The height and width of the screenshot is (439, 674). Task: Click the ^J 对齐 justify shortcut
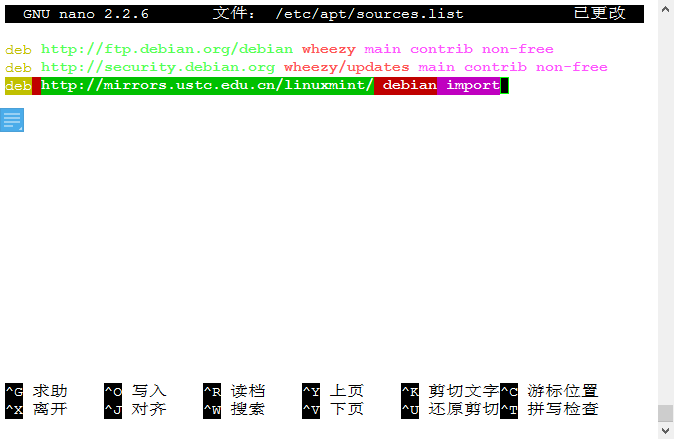coord(135,409)
